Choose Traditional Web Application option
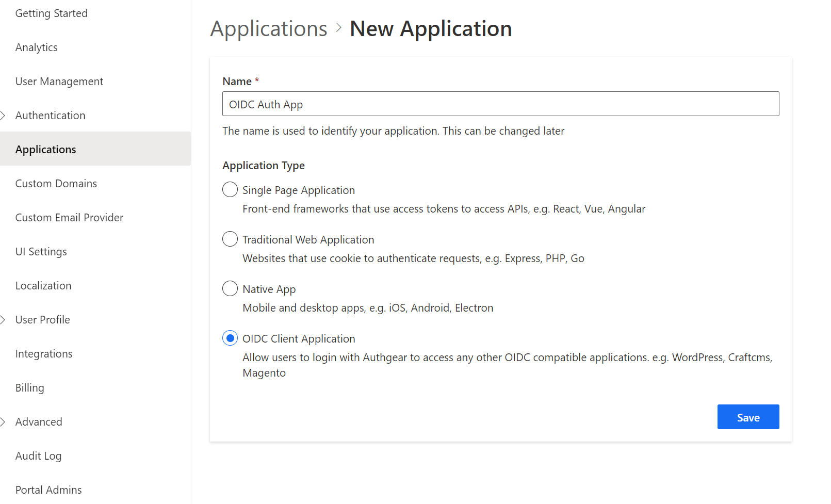This screenshot has height=504, width=831. (x=230, y=239)
